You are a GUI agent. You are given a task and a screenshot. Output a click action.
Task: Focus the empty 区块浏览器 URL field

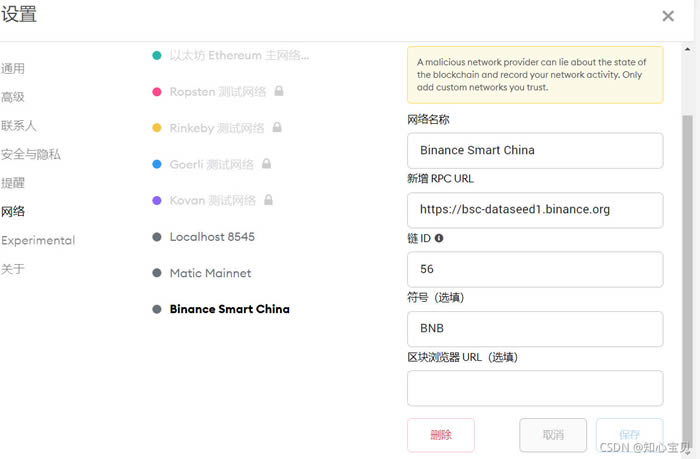tap(535, 388)
